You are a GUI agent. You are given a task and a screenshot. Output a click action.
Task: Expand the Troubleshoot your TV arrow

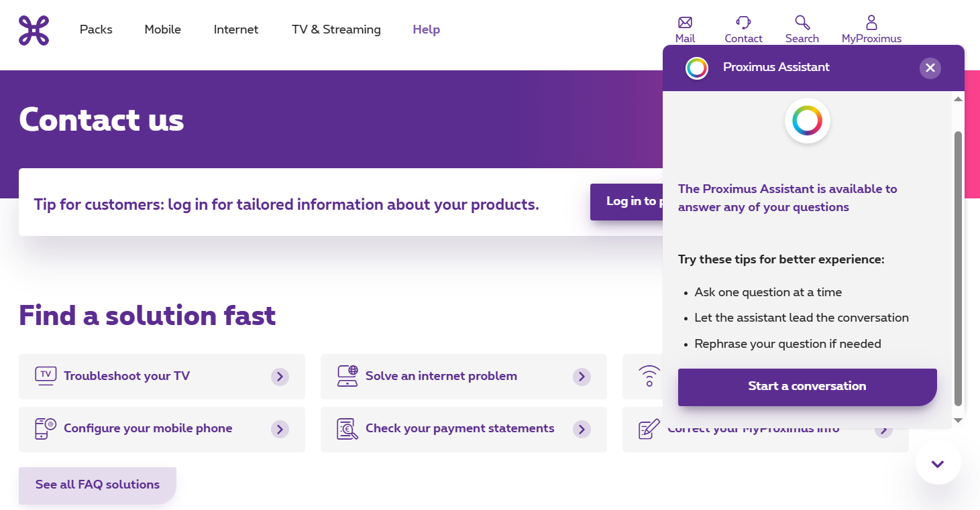pos(280,377)
